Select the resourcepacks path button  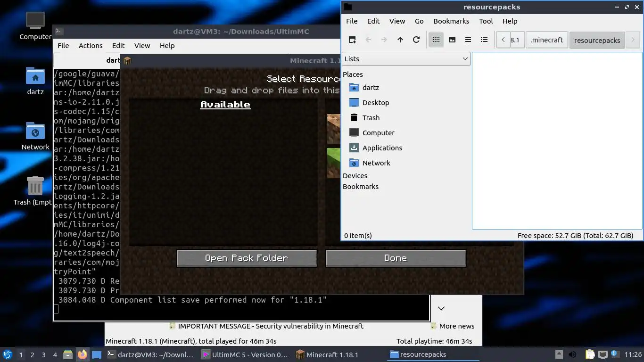click(x=597, y=40)
